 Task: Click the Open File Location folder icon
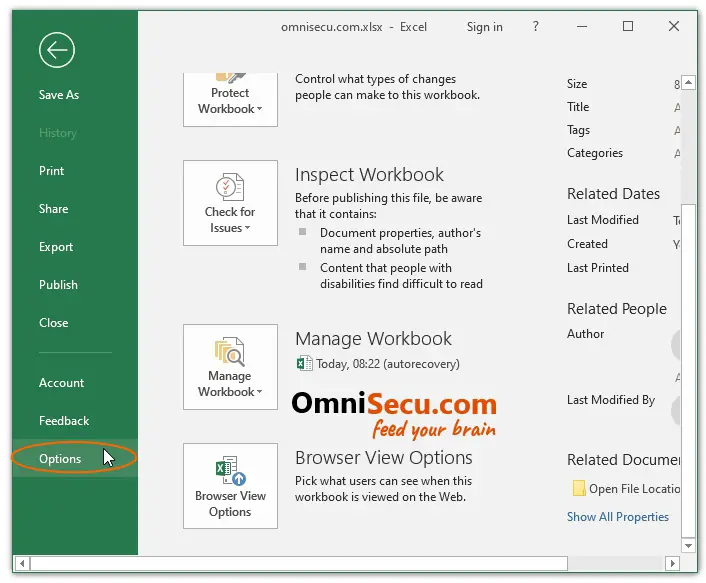579,488
